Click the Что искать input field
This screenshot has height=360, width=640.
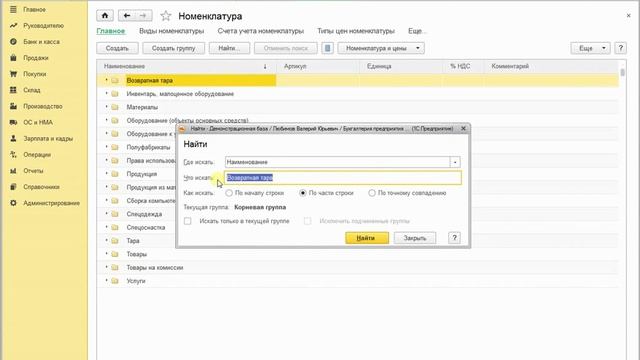pos(343,178)
